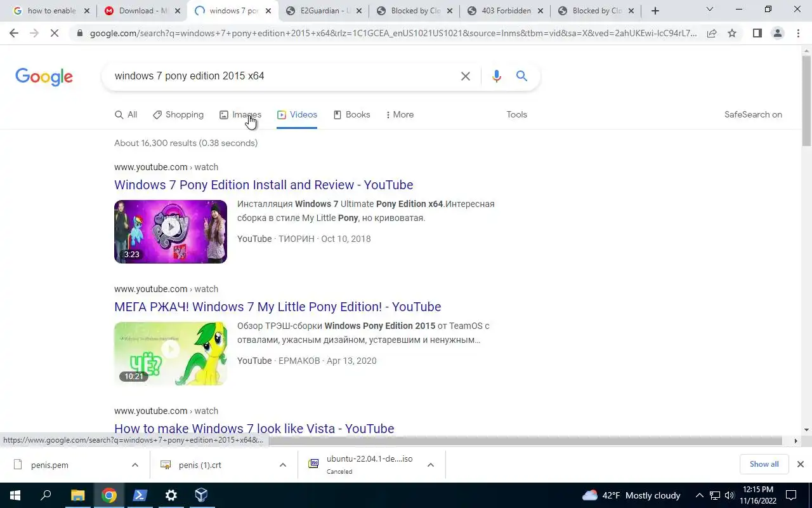The width and height of the screenshot is (812, 508).
Task: Open the site info lock icon
Action: 80,33
